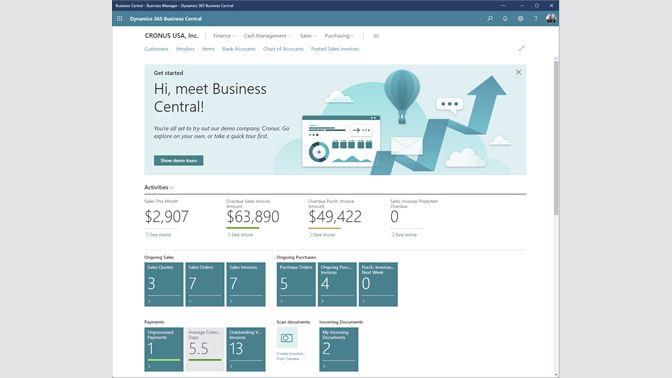Open the Items link
This screenshot has height=378, width=672.
pyautogui.click(x=208, y=49)
